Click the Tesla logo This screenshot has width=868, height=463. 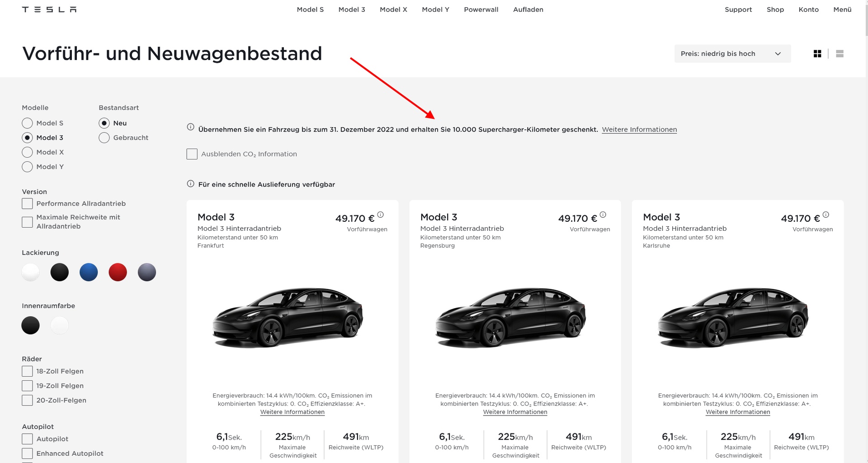(x=49, y=9)
